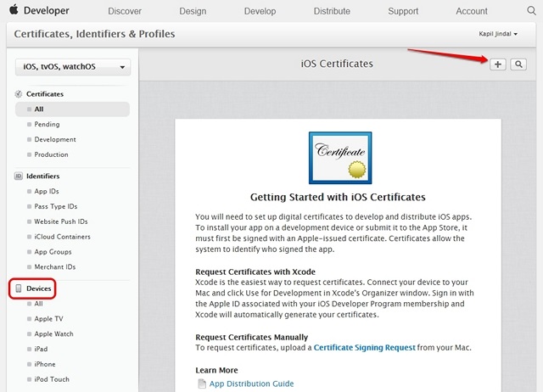Click the Request Certificates with Xcode heading

pyautogui.click(x=255, y=272)
